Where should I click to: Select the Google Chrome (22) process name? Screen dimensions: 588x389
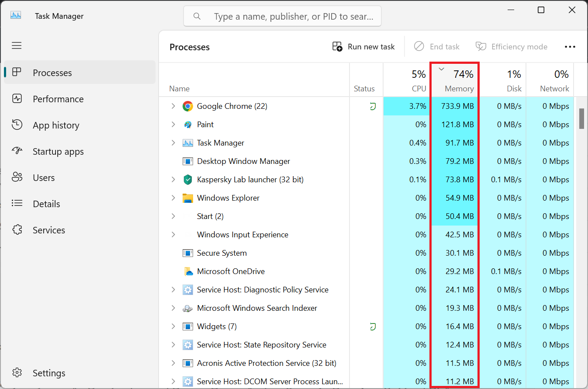point(232,106)
